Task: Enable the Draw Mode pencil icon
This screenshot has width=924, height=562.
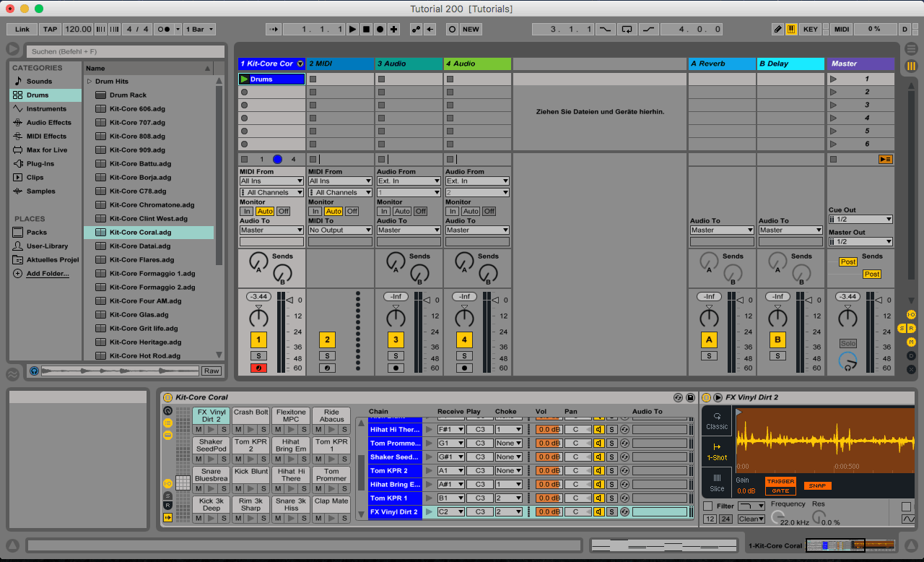Action: (x=777, y=30)
